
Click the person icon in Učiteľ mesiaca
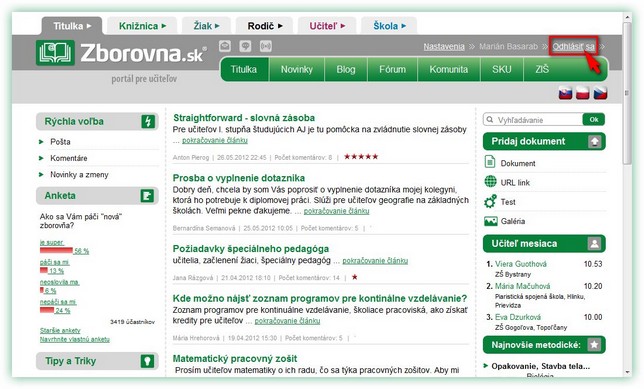pos(594,244)
